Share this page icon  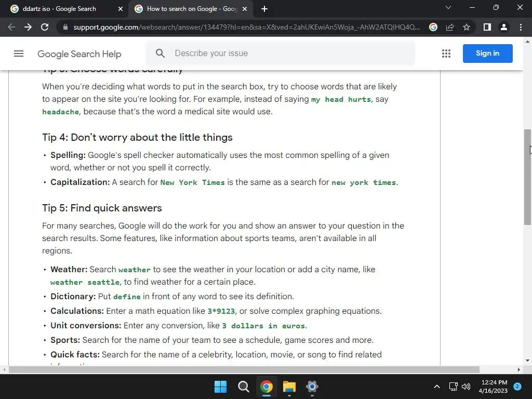[x=450, y=27]
